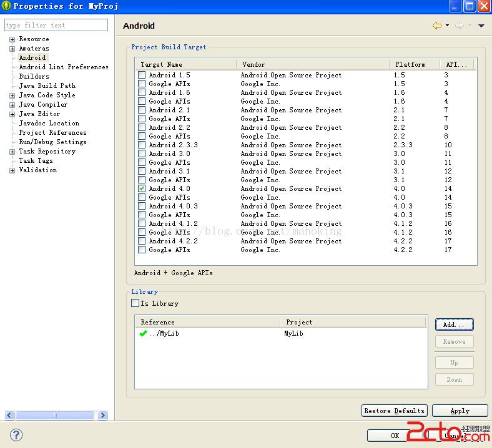Click the forward navigation arrow icon
This screenshot has width=492, height=448.
(x=460, y=26)
